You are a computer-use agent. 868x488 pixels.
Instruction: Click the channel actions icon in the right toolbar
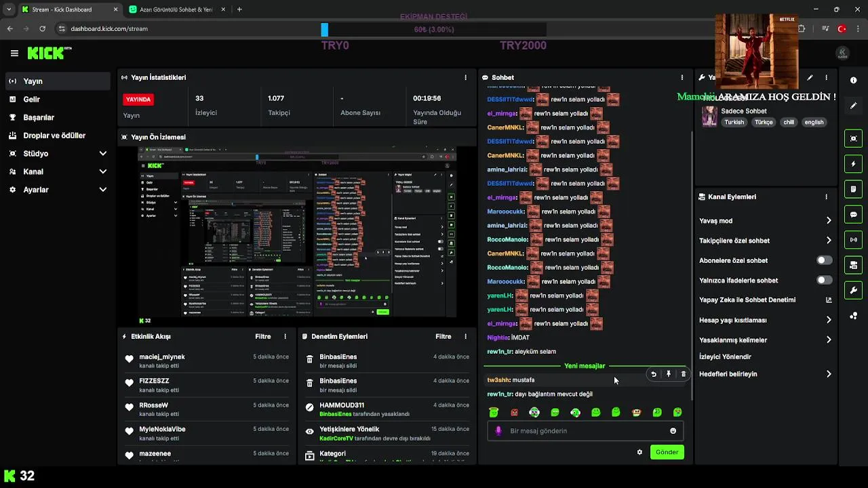tap(853, 265)
